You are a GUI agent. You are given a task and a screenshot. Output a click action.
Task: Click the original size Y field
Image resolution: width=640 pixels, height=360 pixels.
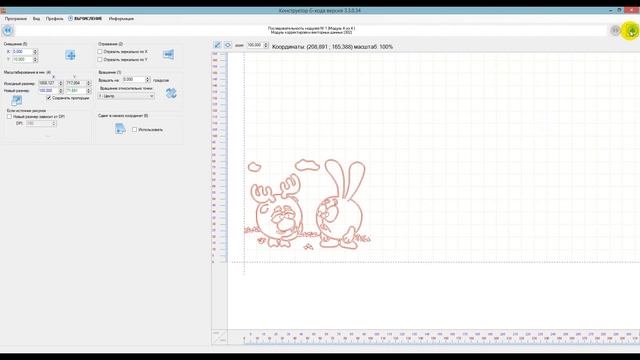tap(76, 83)
